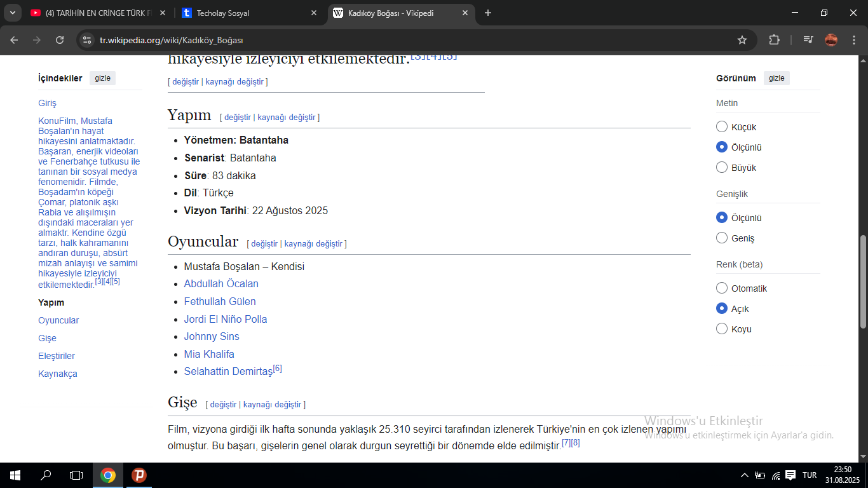Choose the Otomatik color mode
This screenshot has height=488, width=868.
click(722, 288)
